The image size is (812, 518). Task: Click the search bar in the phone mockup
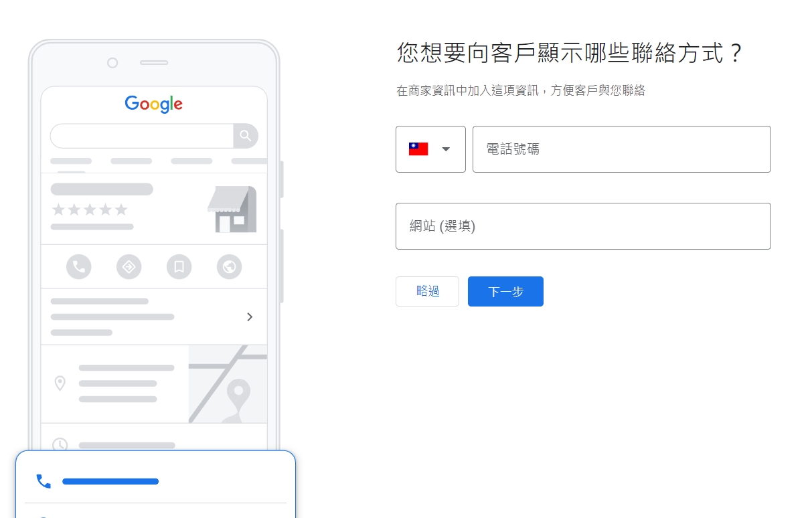click(142, 136)
